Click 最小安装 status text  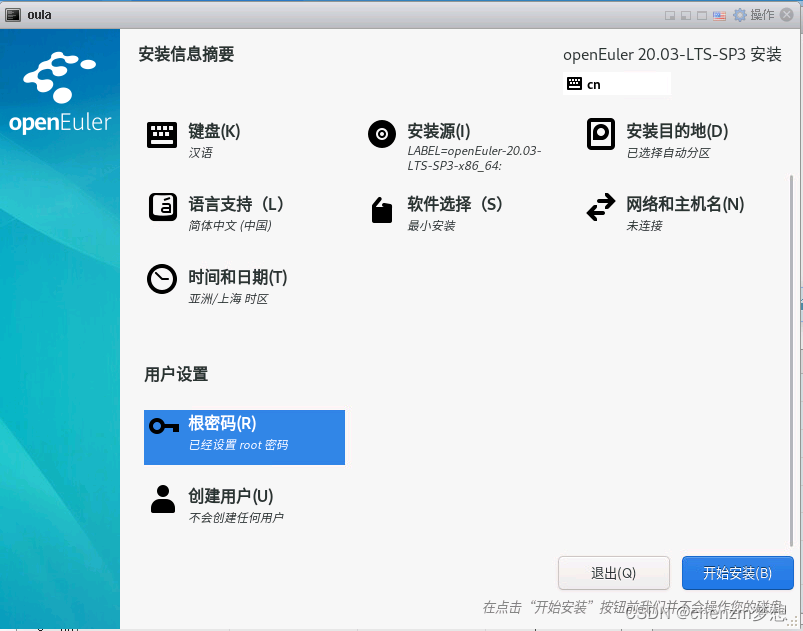tap(431, 226)
